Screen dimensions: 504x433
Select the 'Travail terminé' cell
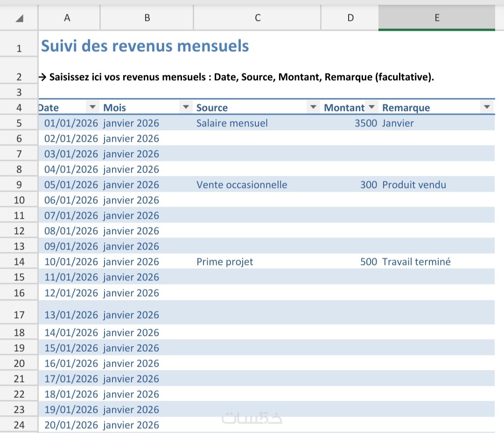[437, 262]
